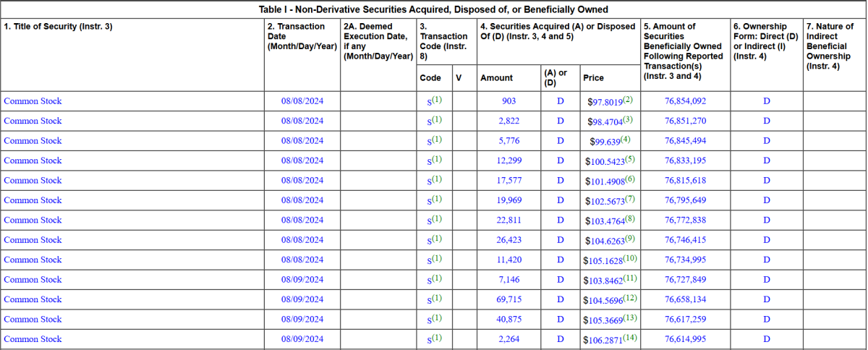Click the amount 17,577
The image size is (868, 350).
[509, 181]
